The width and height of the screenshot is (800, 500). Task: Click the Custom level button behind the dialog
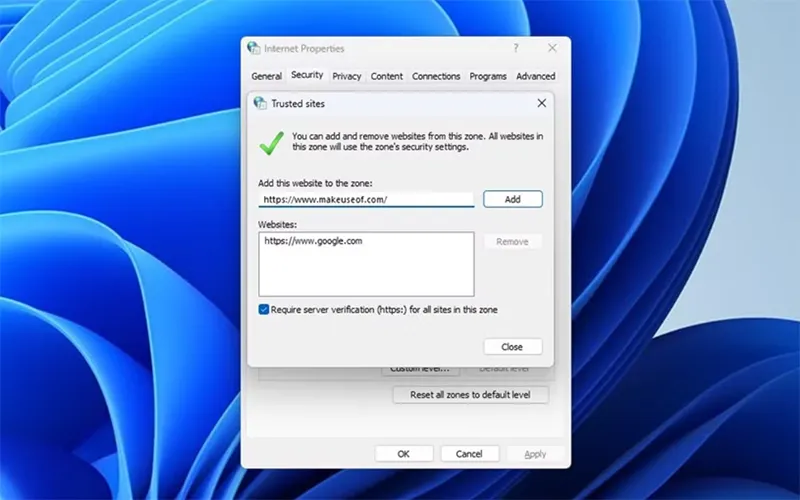click(x=420, y=370)
